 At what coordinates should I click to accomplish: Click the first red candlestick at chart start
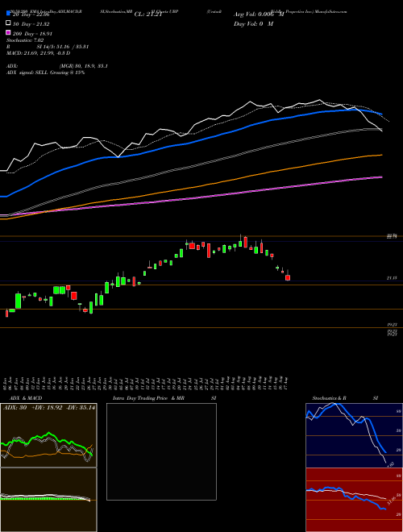tap(6, 314)
